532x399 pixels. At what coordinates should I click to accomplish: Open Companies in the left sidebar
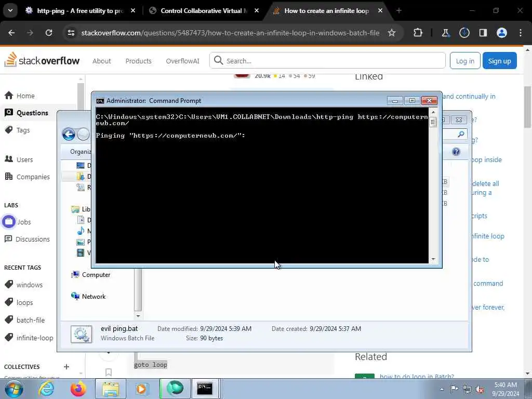point(27,177)
